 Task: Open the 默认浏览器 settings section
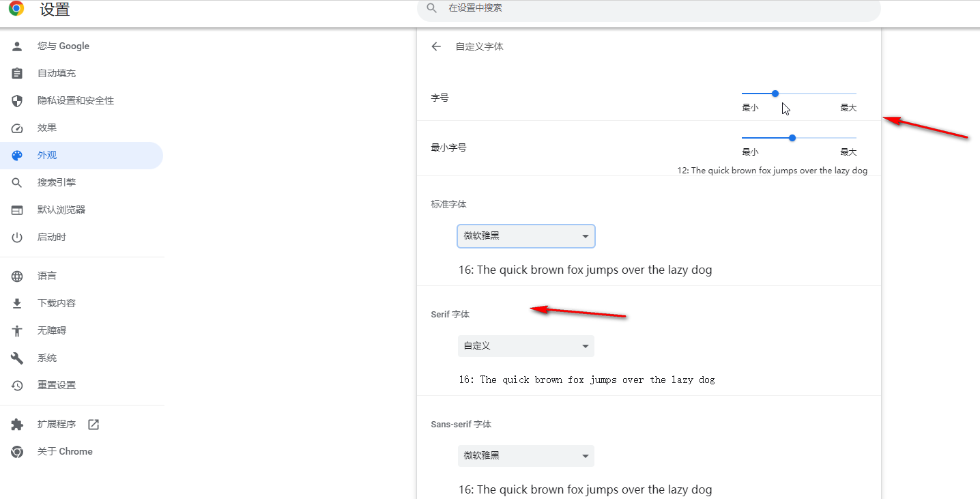tap(82, 210)
